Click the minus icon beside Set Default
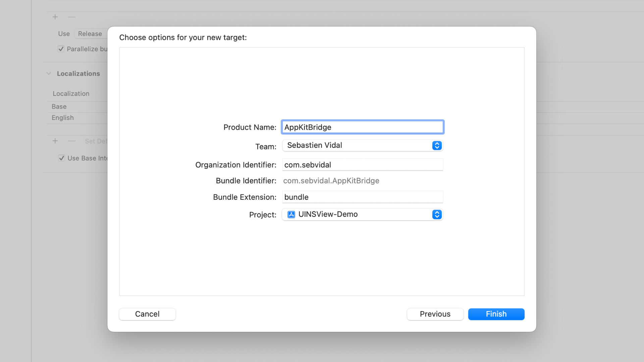The width and height of the screenshot is (644, 362). click(71, 141)
